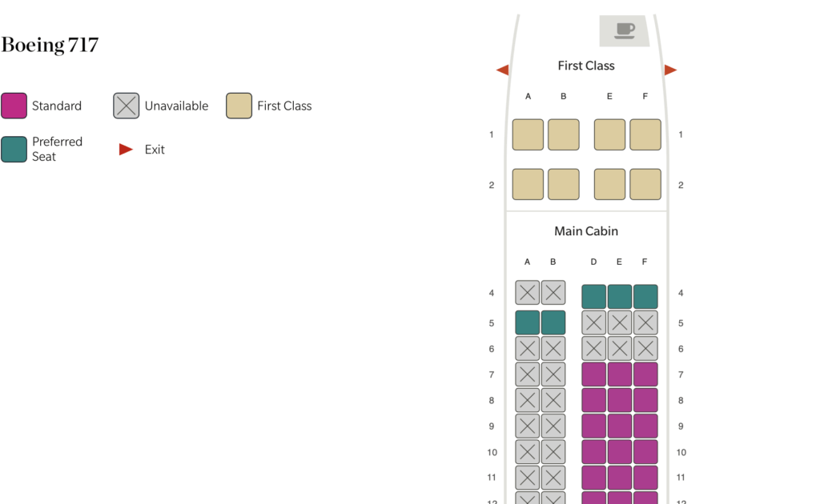The height and width of the screenshot is (504, 820).
Task: Pick standard seat 10D
Action: pyautogui.click(x=593, y=452)
